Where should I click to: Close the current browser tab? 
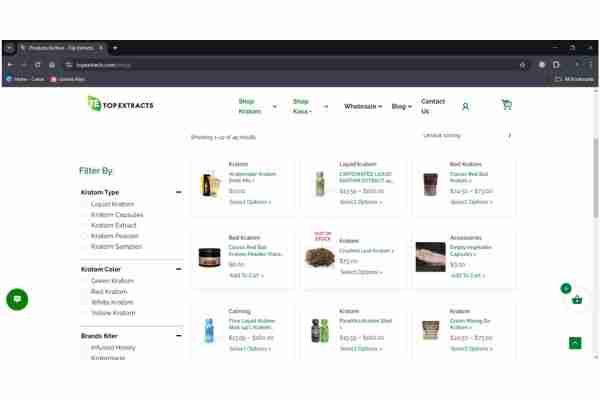tap(101, 48)
